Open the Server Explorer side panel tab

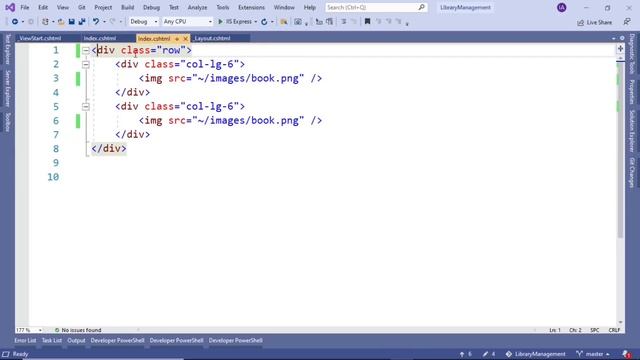[x=7, y=88]
